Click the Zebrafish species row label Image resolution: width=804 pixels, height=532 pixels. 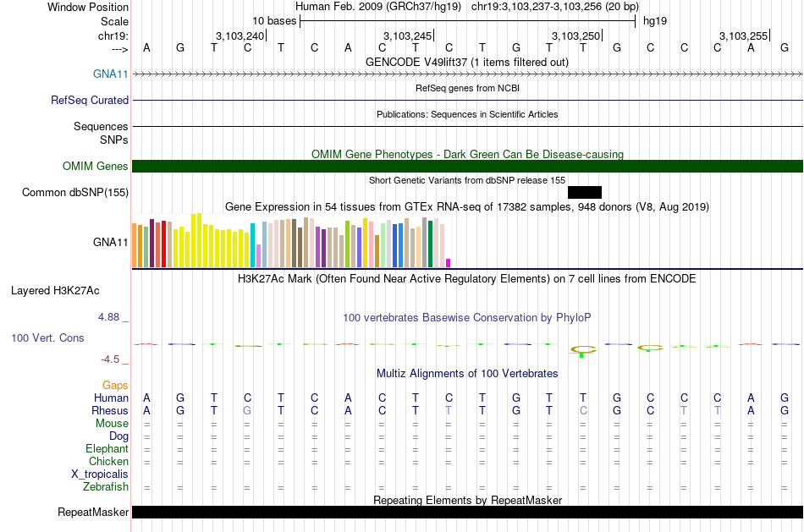(106, 486)
